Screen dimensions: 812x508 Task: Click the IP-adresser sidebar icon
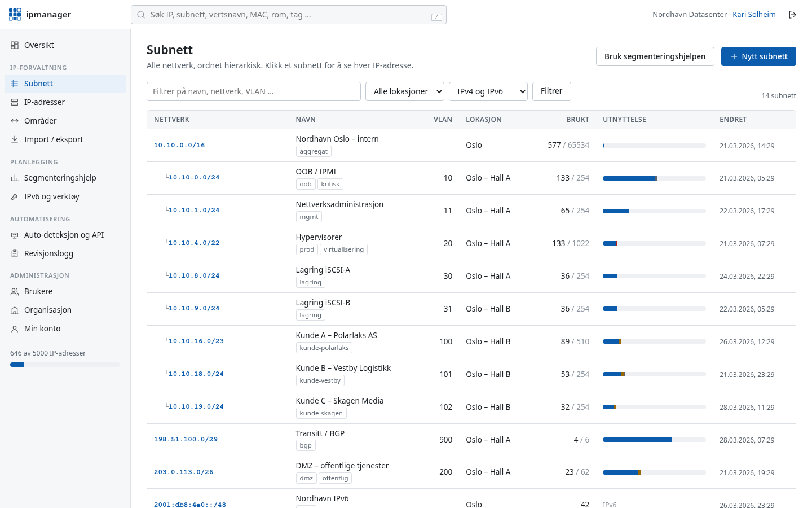[x=15, y=102]
